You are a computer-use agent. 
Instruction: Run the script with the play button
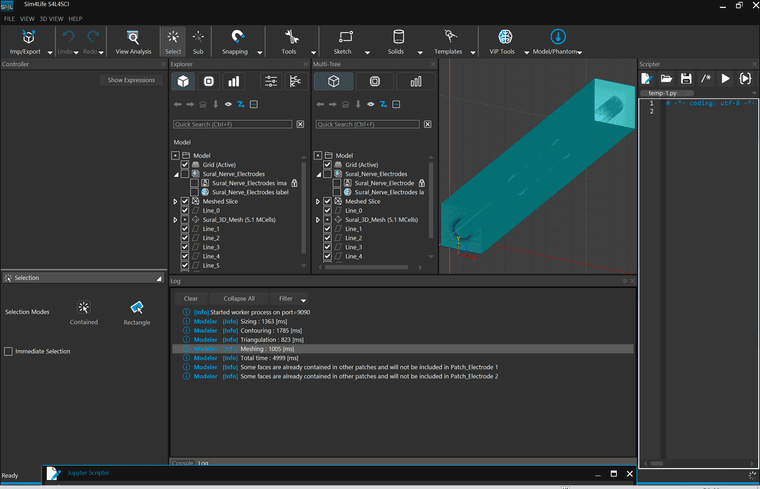coord(725,79)
